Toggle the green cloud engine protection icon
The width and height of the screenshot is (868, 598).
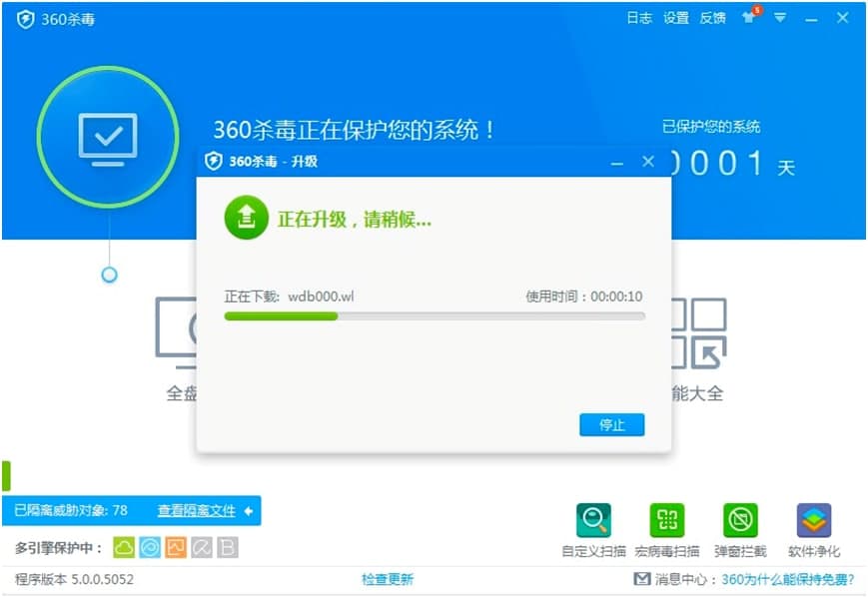click(125, 546)
